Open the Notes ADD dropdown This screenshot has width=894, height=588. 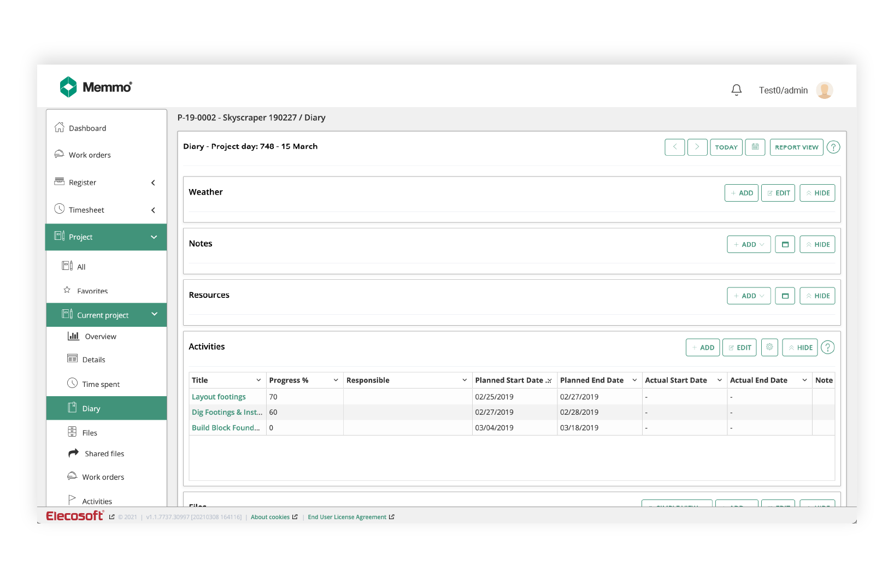point(749,244)
